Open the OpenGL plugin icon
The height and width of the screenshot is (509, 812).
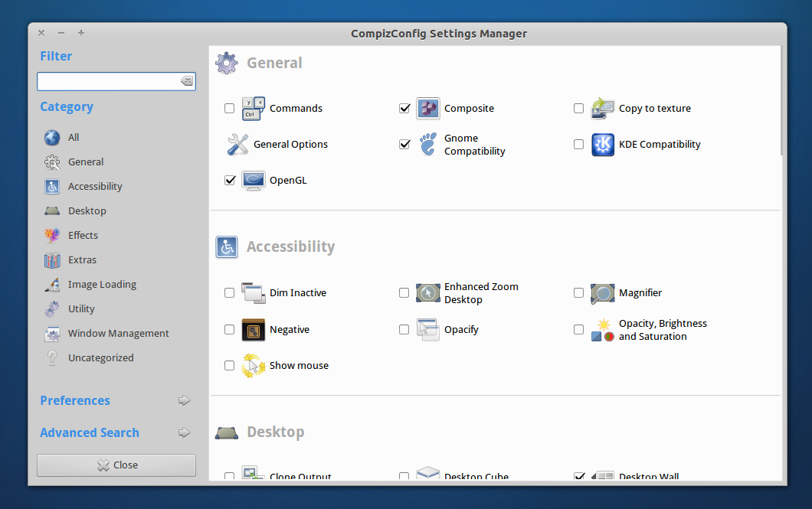click(254, 181)
